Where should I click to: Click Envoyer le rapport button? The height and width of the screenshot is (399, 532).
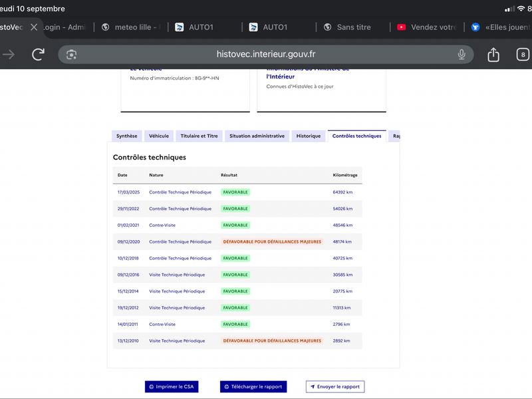pyautogui.click(x=335, y=386)
